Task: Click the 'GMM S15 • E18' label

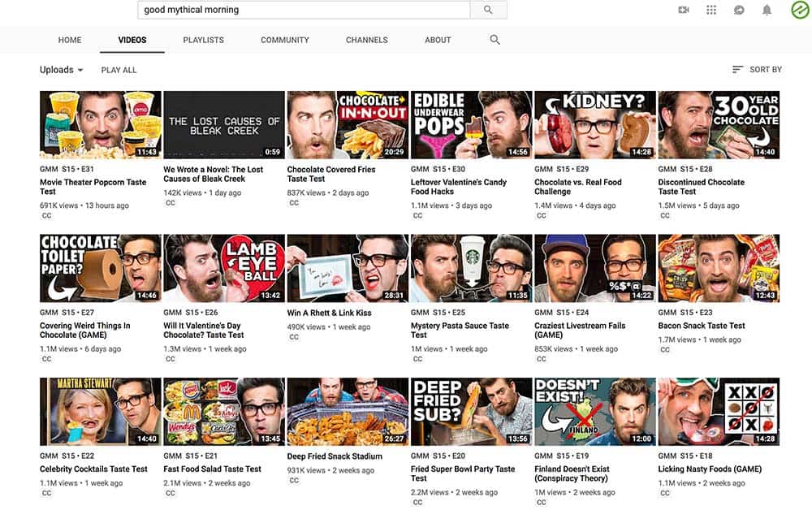Action: click(685, 456)
